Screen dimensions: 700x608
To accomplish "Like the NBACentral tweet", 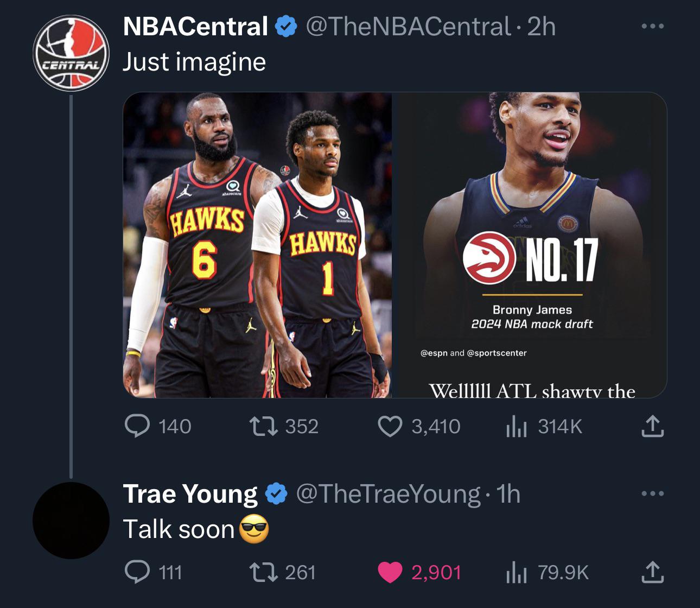I will 390,426.
